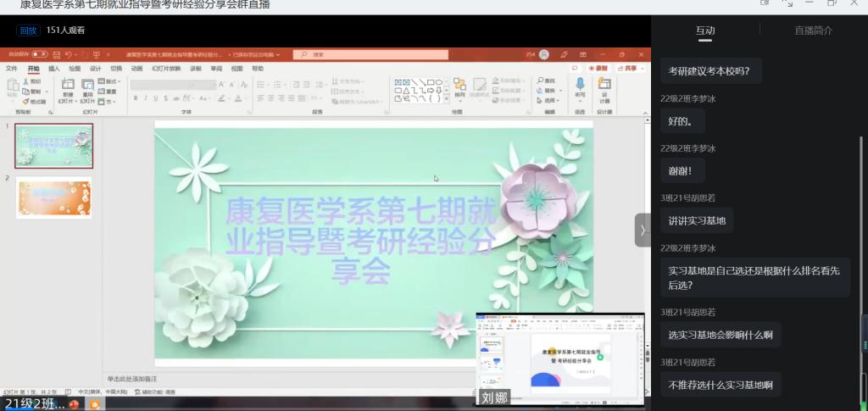Click the notes area 单击此处添加备注
This screenshot has width=868, height=411.
click(x=132, y=378)
